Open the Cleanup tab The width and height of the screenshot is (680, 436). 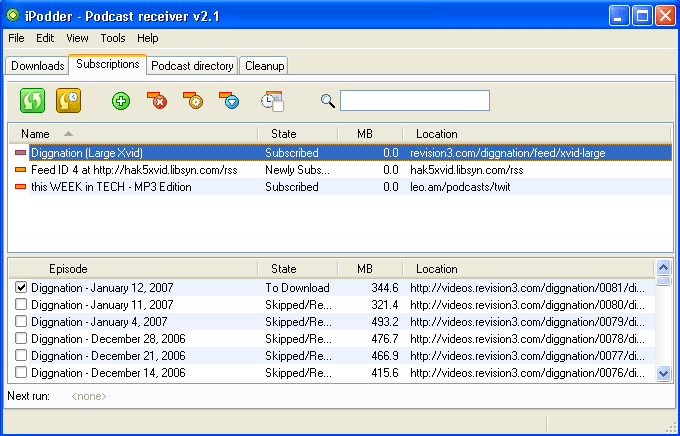coord(264,66)
